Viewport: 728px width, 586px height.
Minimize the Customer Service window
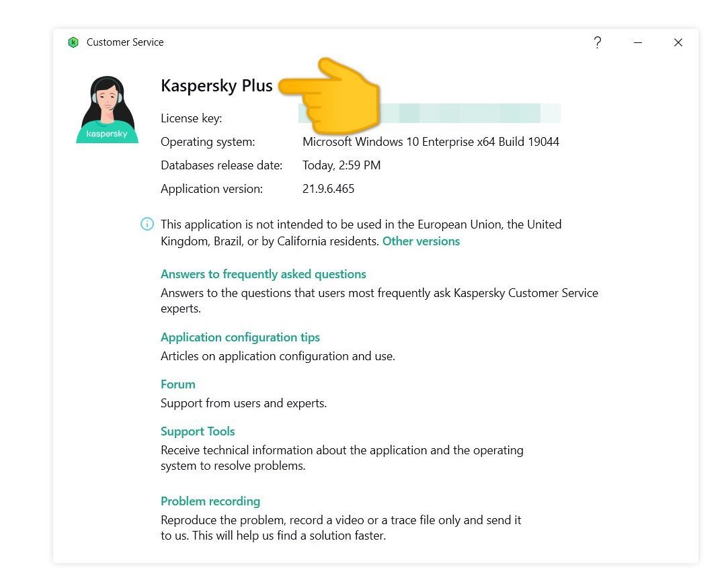637,42
